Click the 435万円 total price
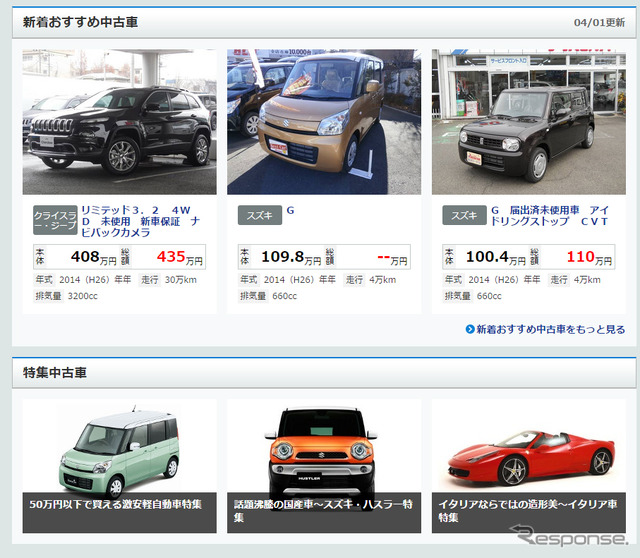The image size is (640, 558). click(180, 257)
